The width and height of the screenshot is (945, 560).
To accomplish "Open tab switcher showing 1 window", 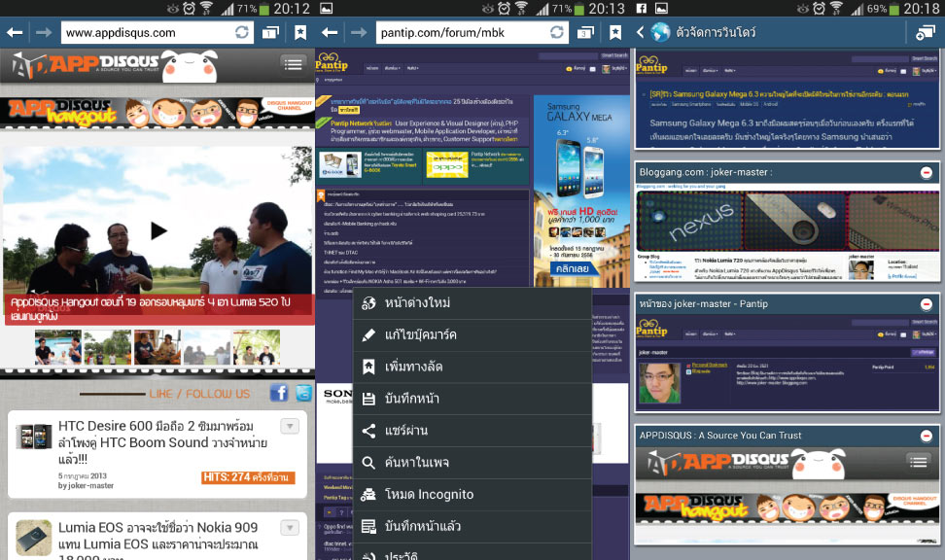I will 270,32.
